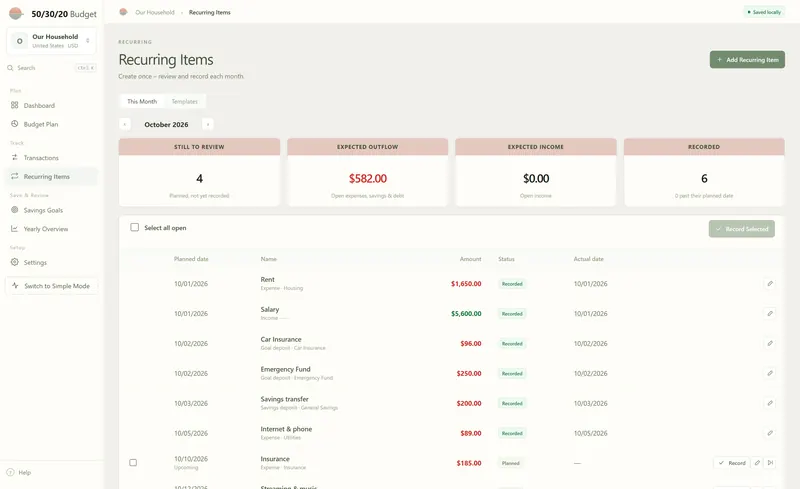Open the Our Household switcher dropdown
Image resolution: width=800 pixels, height=489 pixels.
click(52, 41)
